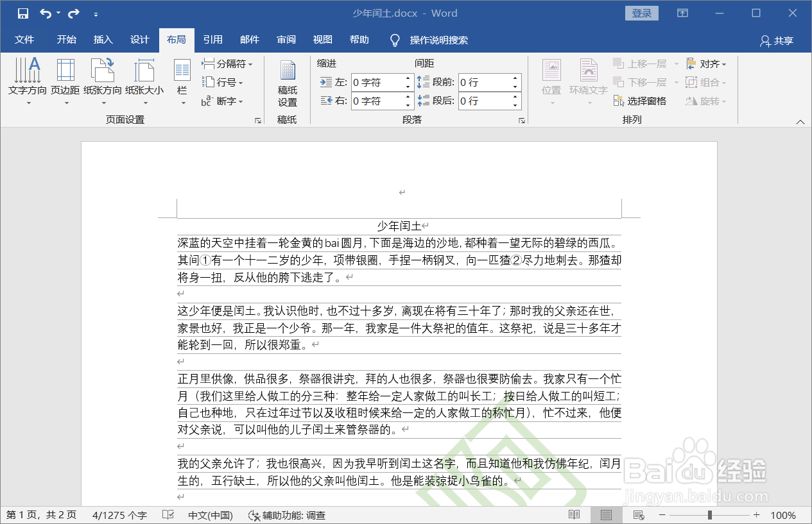This screenshot has width=812, height=524.
Task: Switch to the 引用 tab
Action: [x=212, y=40]
